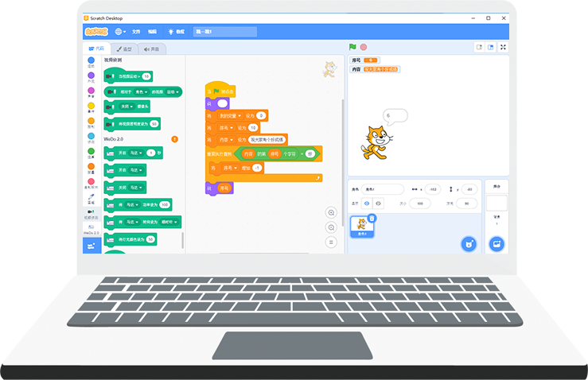Click the block palette vertical scrollbar
Viewport: 588px width, 380px height.
[x=183, y=240]
